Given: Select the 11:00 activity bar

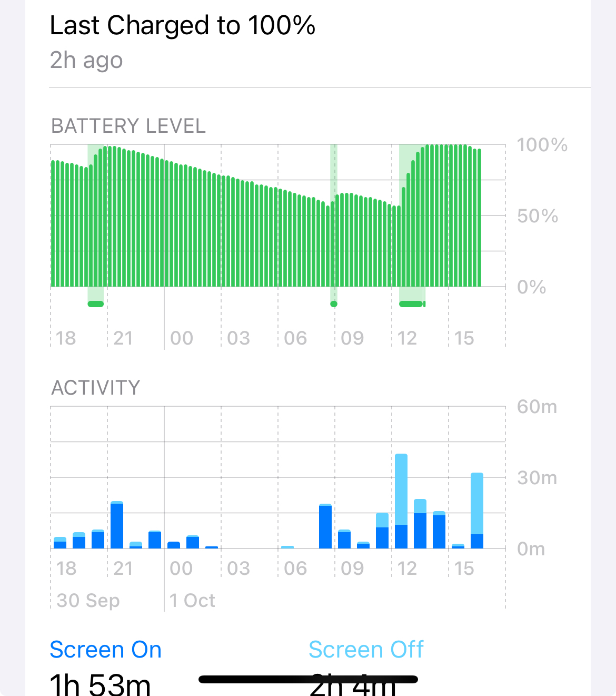Looking at the screenshot, I should pyautogui.click(x=382, y=531).
